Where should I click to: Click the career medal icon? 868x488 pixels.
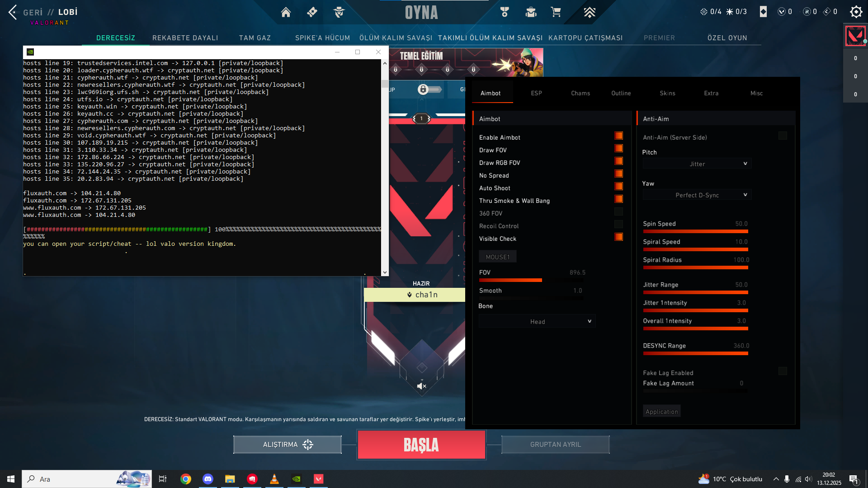tap(505, 12)
